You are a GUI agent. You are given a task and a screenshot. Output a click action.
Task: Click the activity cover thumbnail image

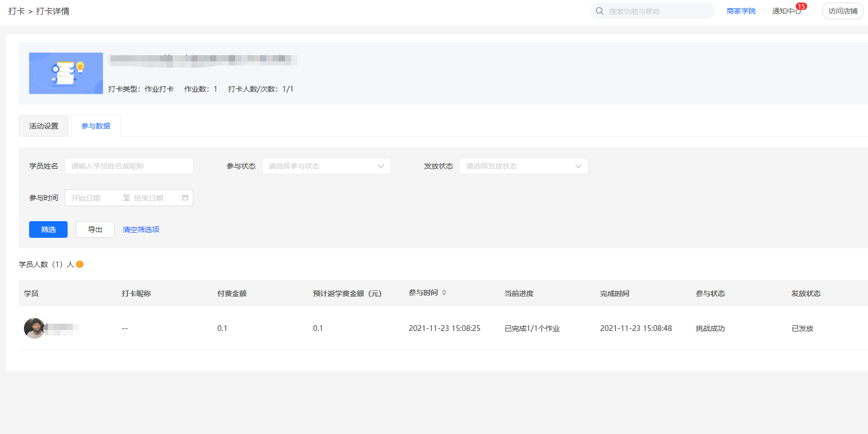[66, 73]
